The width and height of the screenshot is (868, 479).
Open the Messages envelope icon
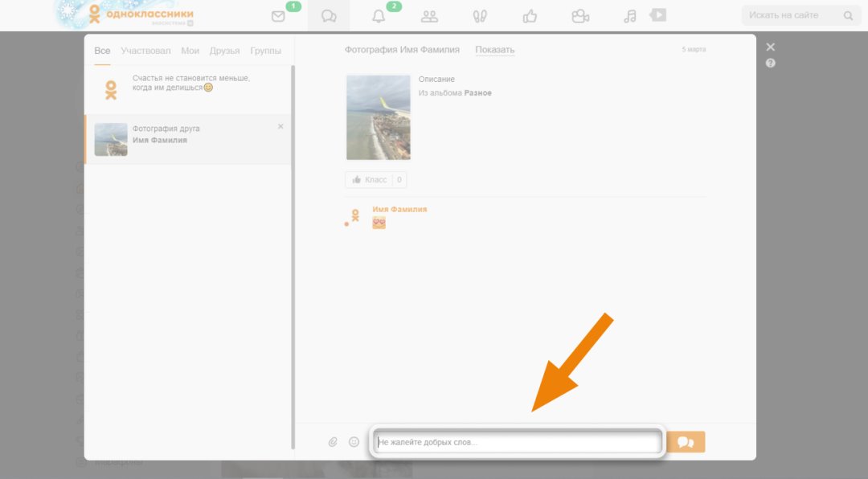[x=278, y=16]
